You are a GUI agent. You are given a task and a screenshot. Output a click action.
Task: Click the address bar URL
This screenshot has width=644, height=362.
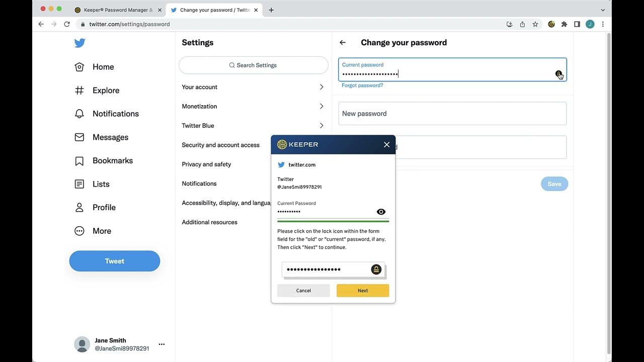click(129, 24)
